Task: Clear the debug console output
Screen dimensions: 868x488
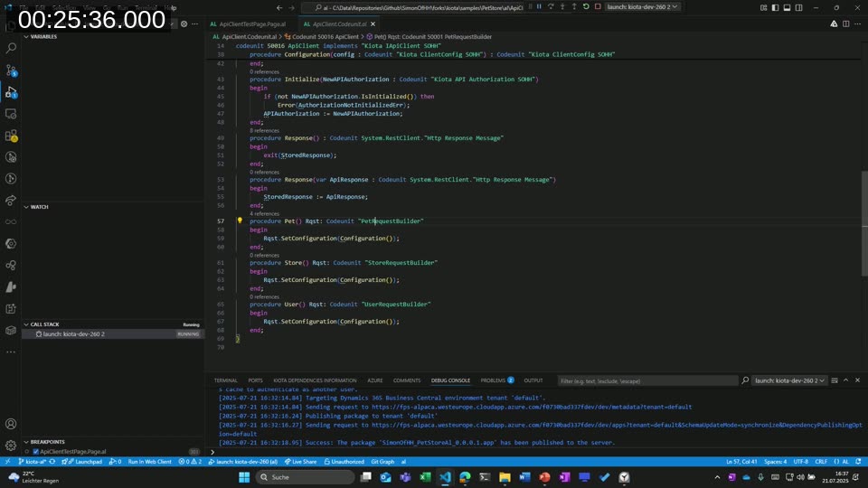Action: (835, 380)
